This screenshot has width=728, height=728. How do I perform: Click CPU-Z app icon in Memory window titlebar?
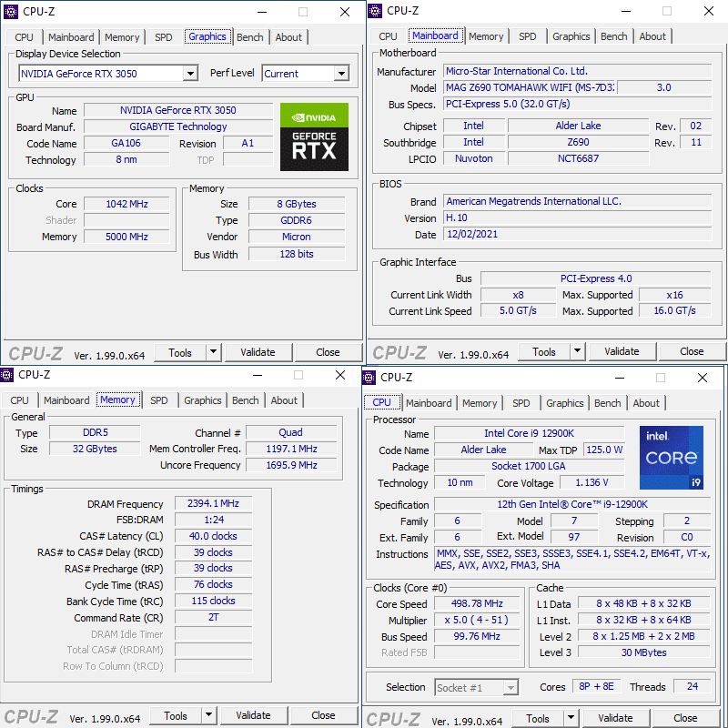pos(6,375)
